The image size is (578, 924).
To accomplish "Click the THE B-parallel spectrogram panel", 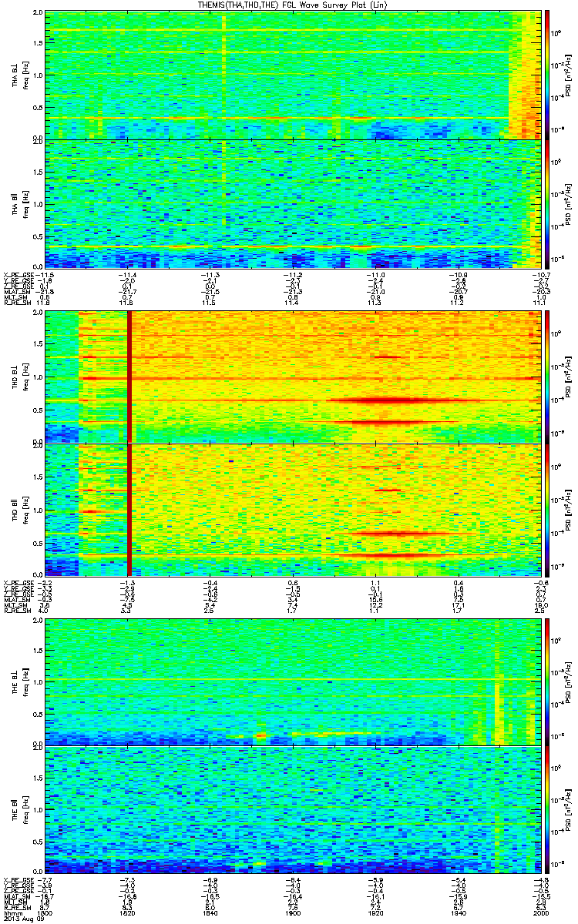I will click(294, 811).
